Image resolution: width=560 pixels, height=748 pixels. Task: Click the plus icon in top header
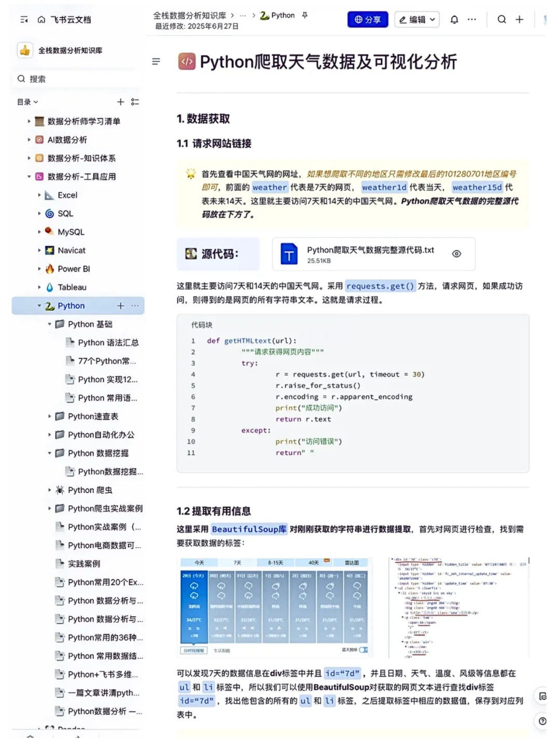pyautogui.click(x=519, y=20)
